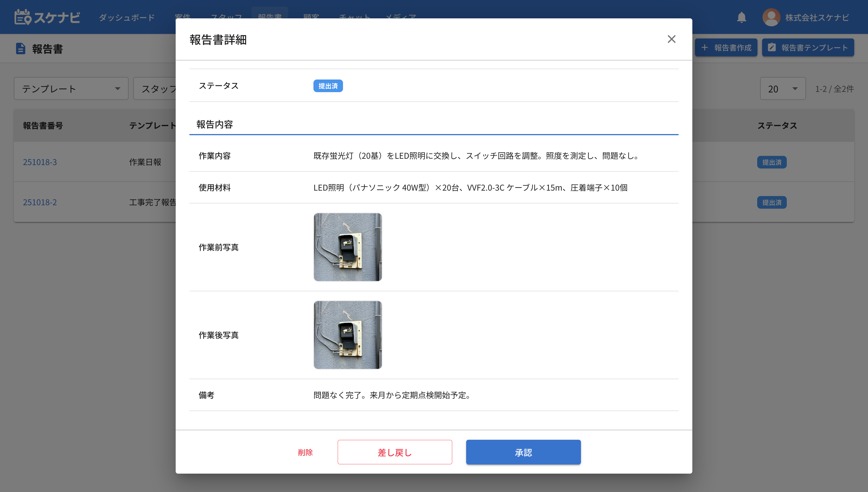Open report link 251018-3
The height and width of the screenshot is (492, 868).
click(40, 162)
